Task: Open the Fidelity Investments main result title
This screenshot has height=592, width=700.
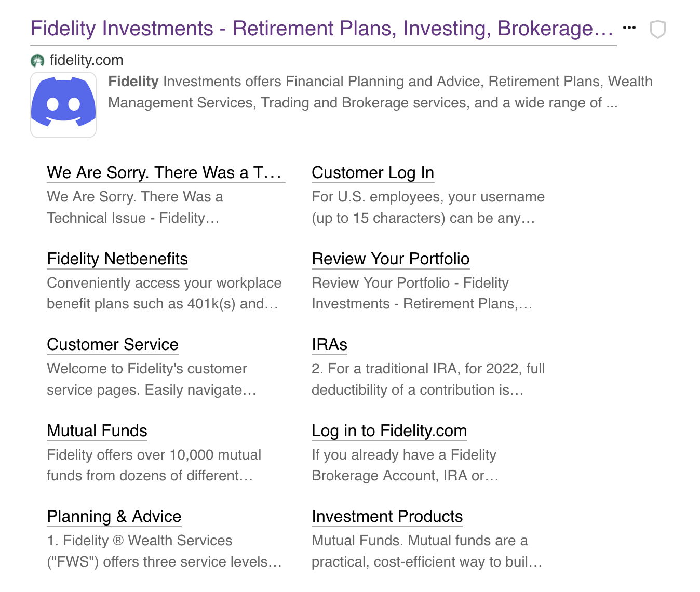Action: 322,29
